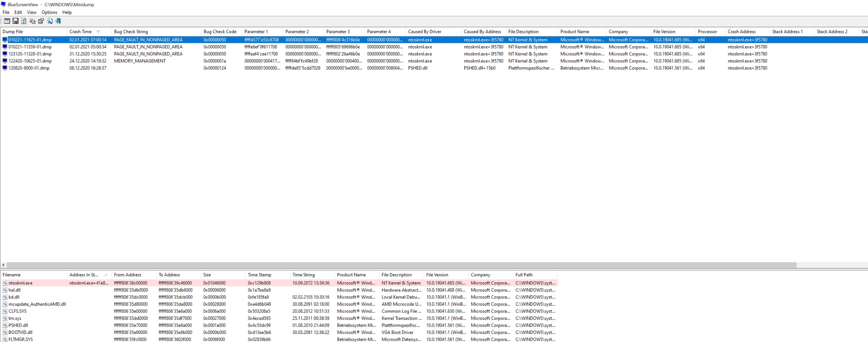
Task: Click the green Refresh toolbar icon
Action: pyautogui.click(x=24, y=21)
